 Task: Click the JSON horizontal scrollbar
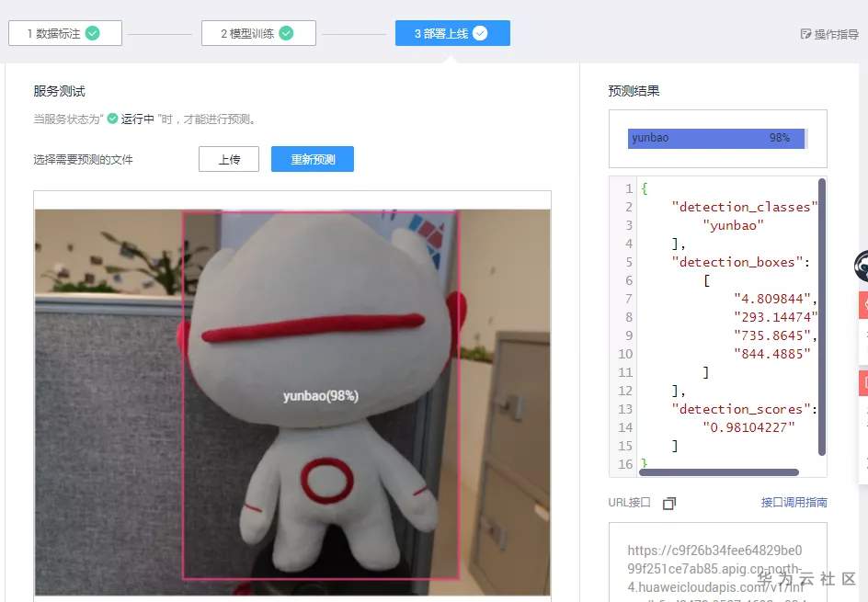[x=718, y=472]
